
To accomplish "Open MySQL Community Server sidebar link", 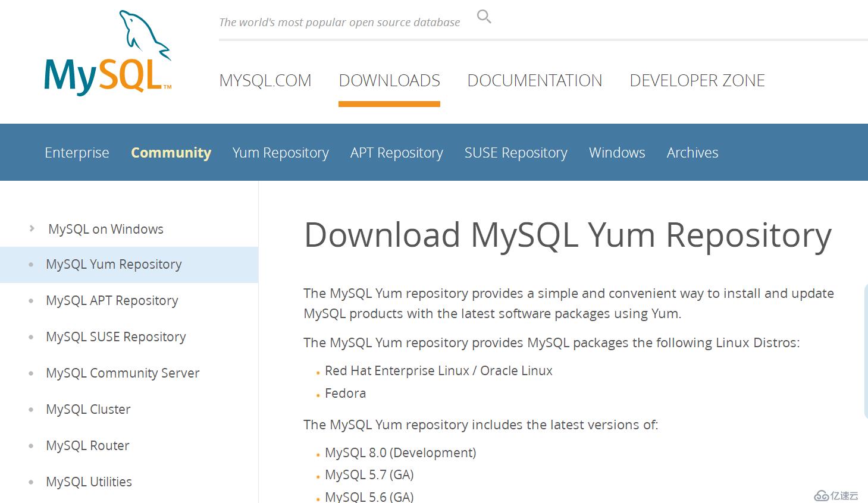I will coord(123,373).
